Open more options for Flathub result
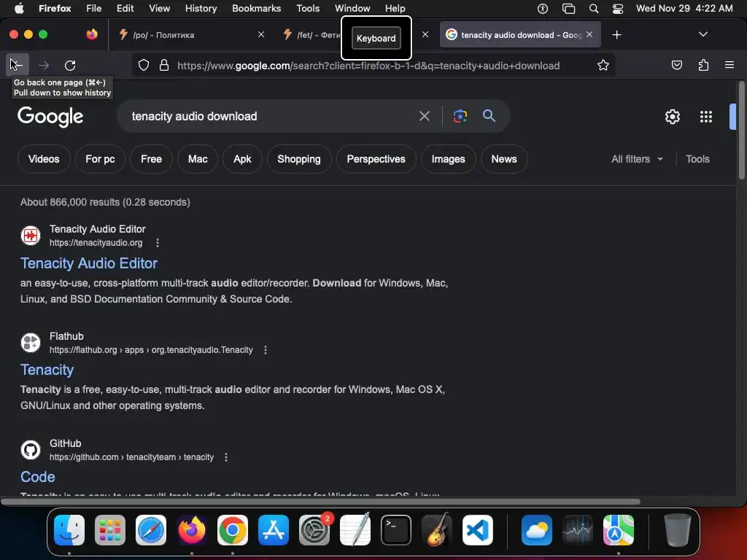Image resolution: width=747 pixels, height=560 pixels. pos(266,350)
